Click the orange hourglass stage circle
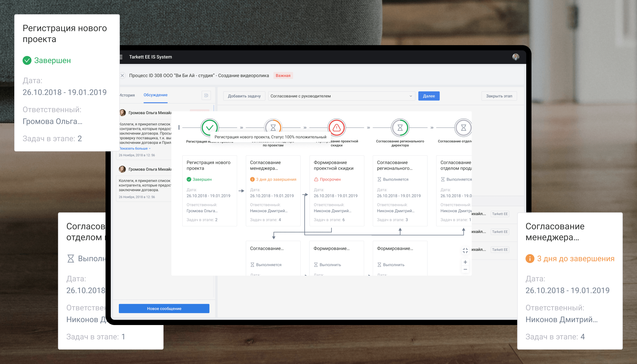 coord(273,128)
